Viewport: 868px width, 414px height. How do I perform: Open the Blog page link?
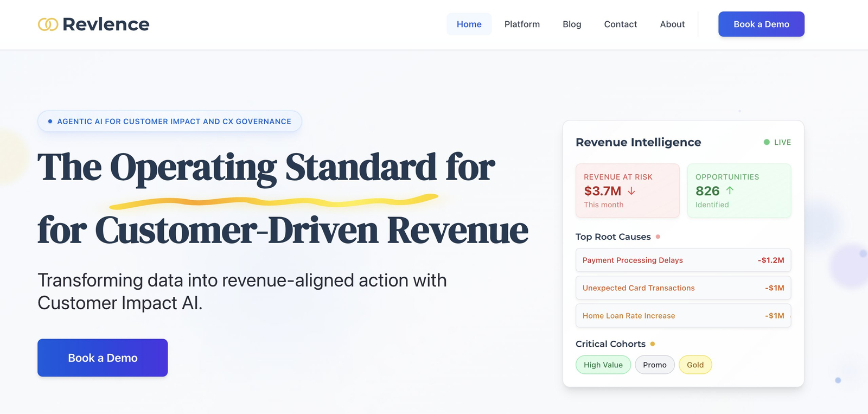(x=572, y=24)
